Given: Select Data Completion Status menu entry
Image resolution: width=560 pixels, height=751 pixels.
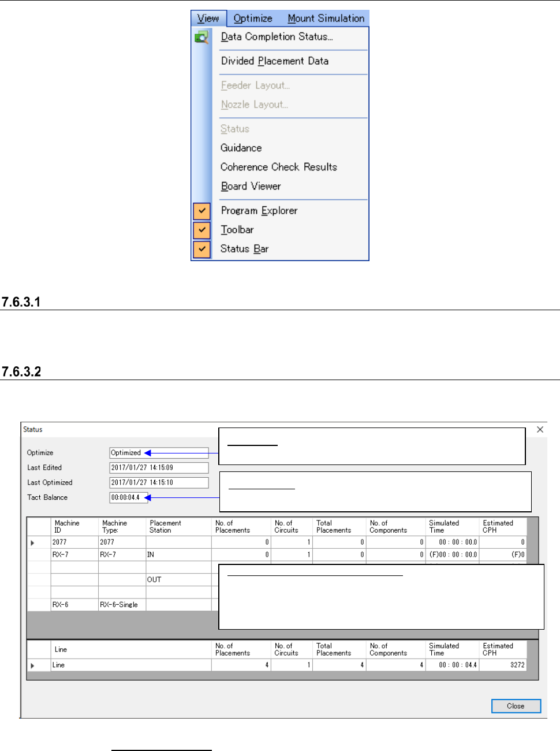Looking at the screenshot, I should 277,37.
